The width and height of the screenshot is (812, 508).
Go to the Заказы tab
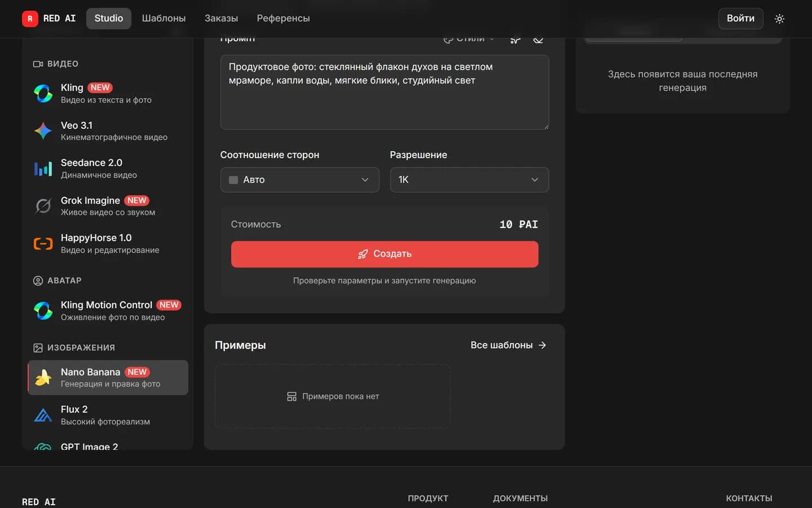pos(221,18)
